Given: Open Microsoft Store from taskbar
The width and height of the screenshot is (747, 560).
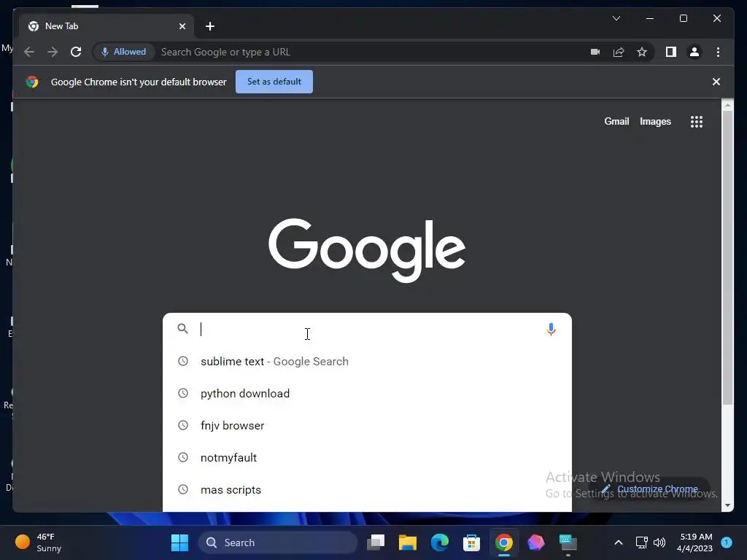Looking at the screenshot, I should pyautogui.click(x=472, y=542).
